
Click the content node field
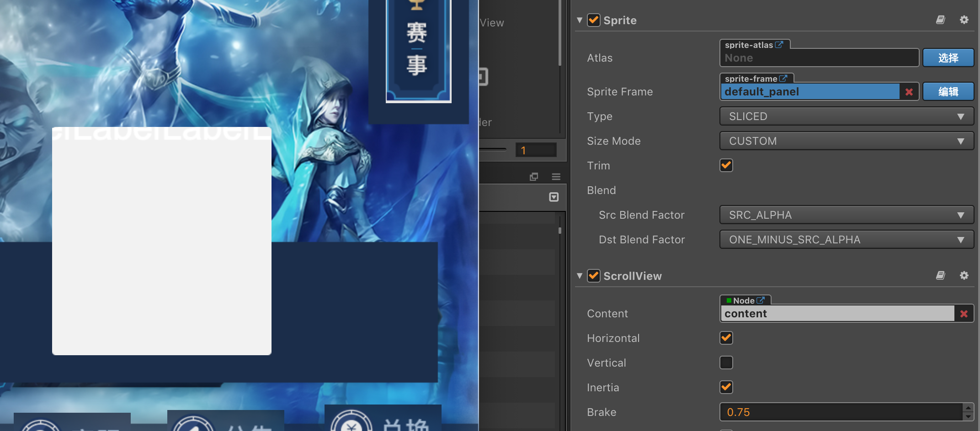[x=837, y=314]
